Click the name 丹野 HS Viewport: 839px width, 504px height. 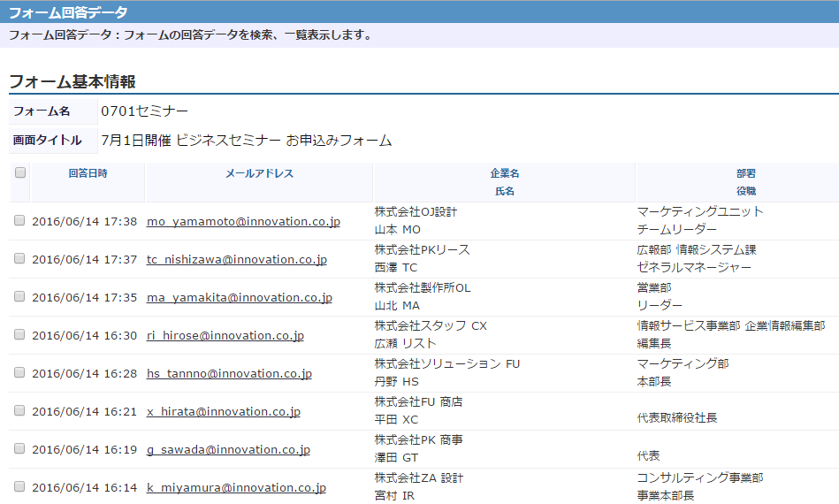396,381
